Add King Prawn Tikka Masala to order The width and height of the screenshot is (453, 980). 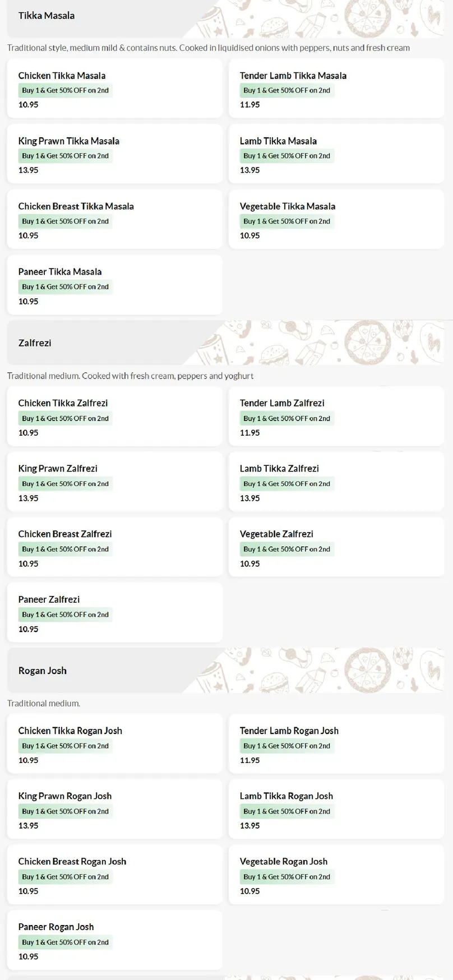(114, 154)
